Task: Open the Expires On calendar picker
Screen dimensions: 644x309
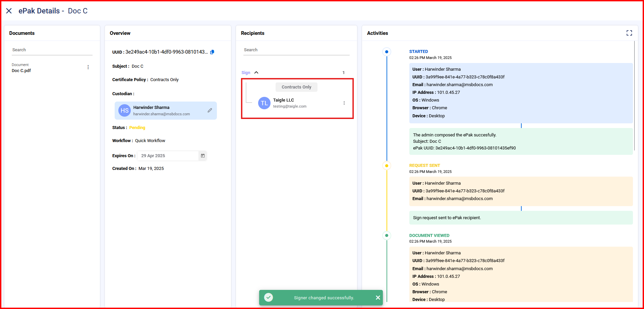Action: [x=203, y=156]
